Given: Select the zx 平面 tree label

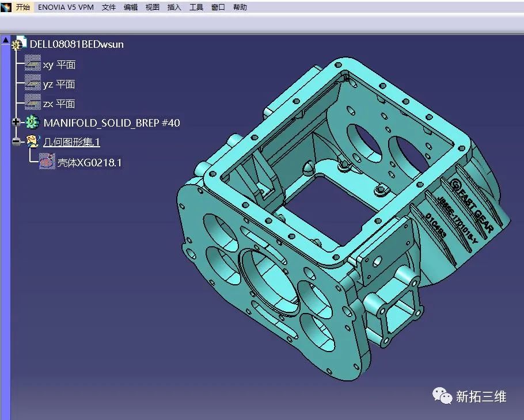Looking at the screenshot, I should click(59, 104).
